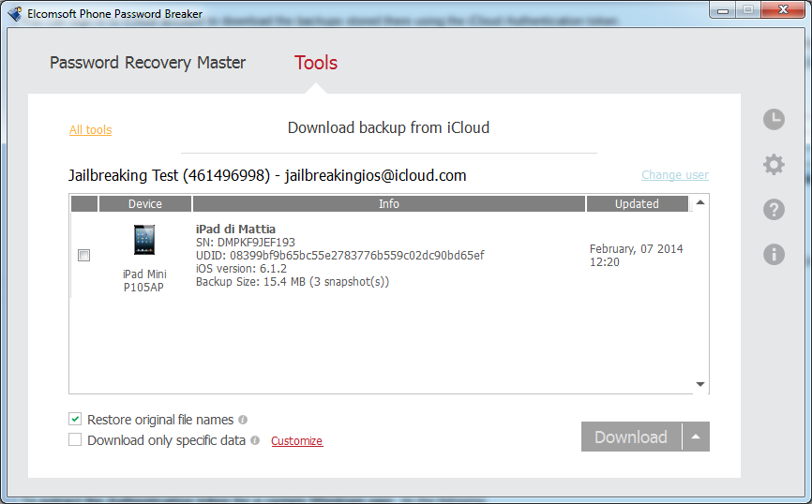Viewport: 812px width, 504px height.
Task: Click the SN: DMPKF9JEF193 text
Action: pyautogui.click(x=246, y=243)
